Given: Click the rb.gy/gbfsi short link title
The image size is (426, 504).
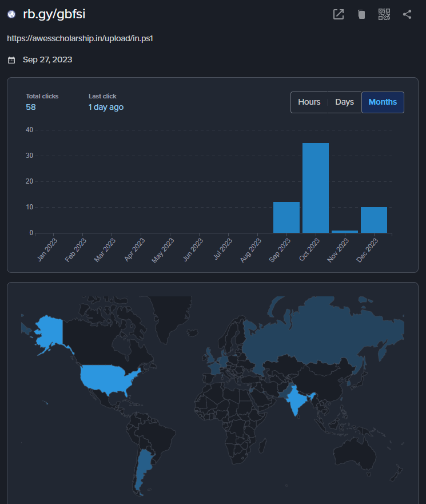Looking at the screenshot, I should 54,14.
